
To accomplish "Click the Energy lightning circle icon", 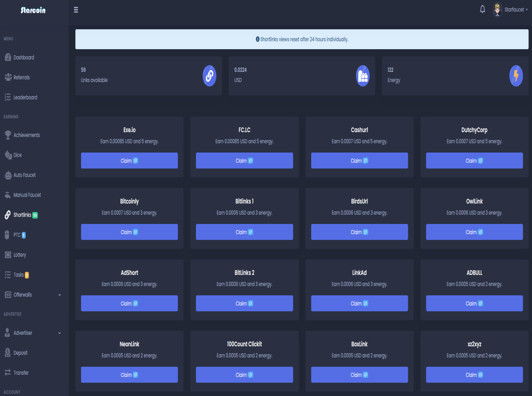I will 516,75.
